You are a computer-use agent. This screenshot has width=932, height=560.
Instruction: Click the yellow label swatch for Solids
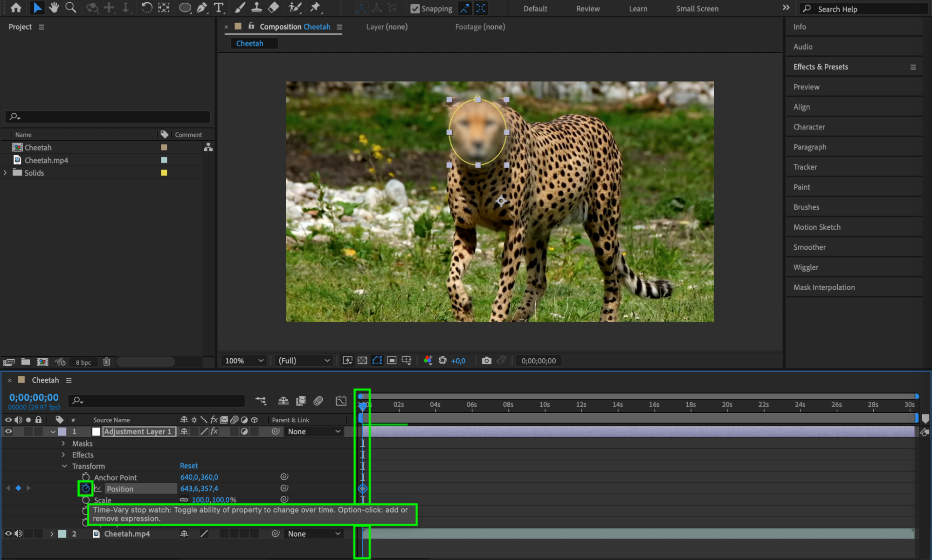[164, 173]
